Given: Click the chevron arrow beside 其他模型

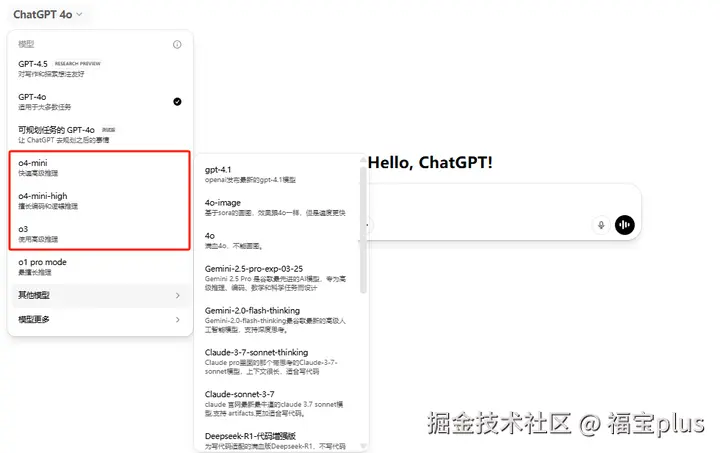Looking at the screenshot, I should [x=178, y=296].
